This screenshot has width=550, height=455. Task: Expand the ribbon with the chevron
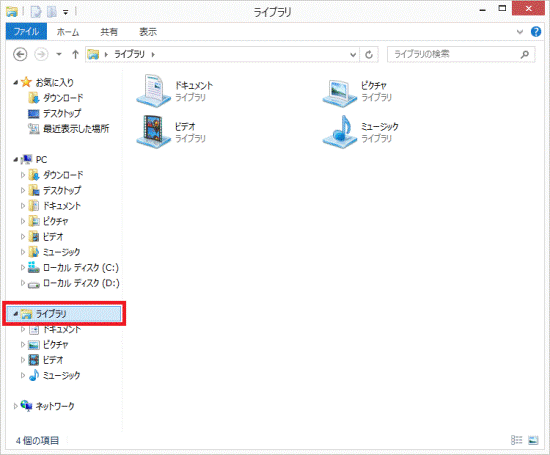pos(520,32)
